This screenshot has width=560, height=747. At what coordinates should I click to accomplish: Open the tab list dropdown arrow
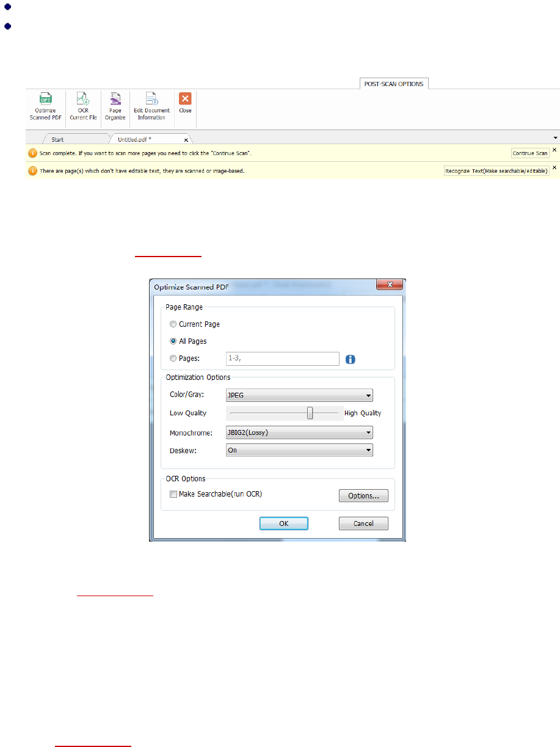click(x=556, y=139)
